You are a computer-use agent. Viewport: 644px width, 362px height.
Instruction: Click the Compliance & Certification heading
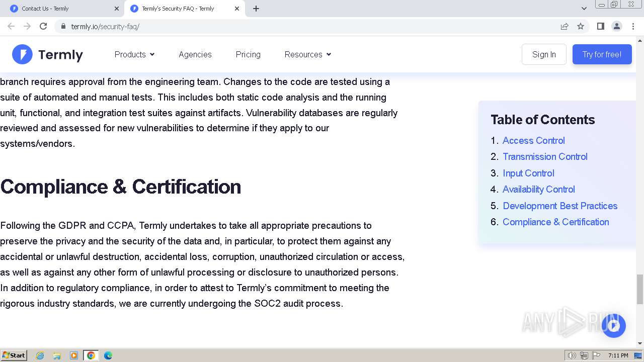[121, 187]
